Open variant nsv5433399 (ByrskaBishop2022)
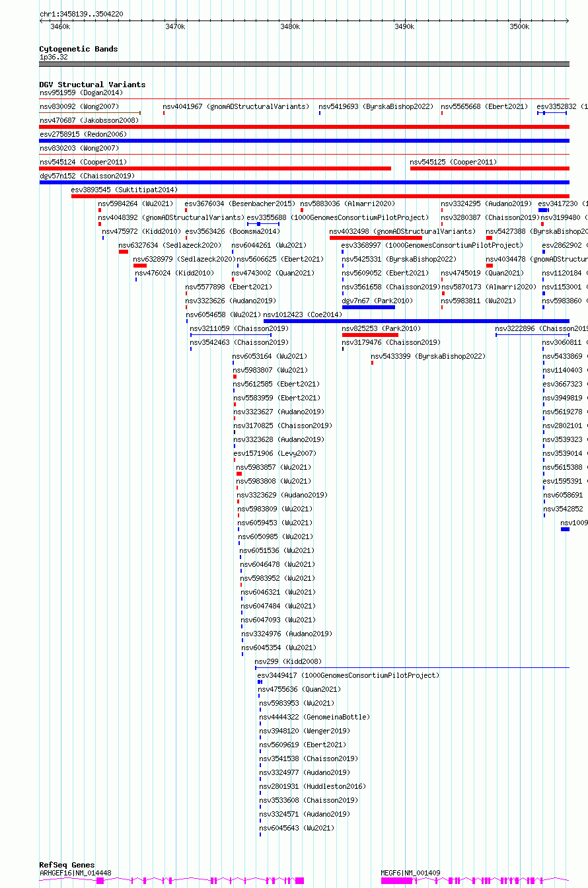 (428, 356)
